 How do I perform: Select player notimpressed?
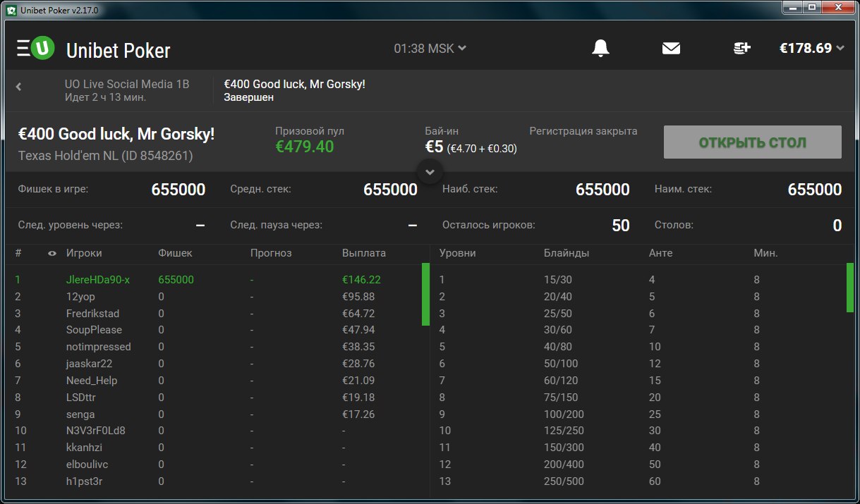pyautogui.click(x=98, y=347)
